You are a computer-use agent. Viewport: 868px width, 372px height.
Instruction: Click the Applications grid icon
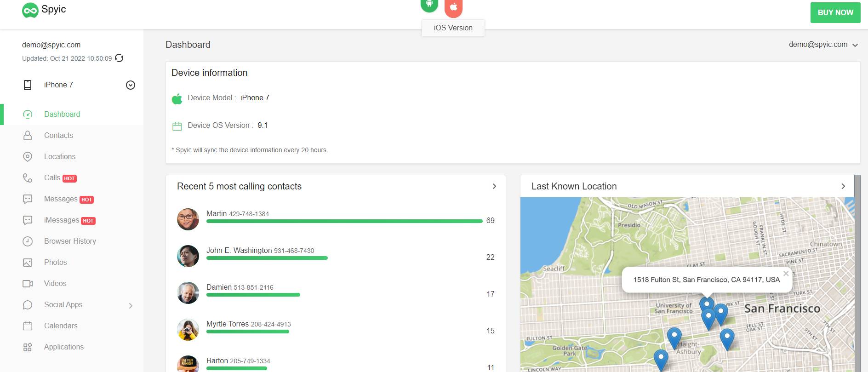pos(28,347)
